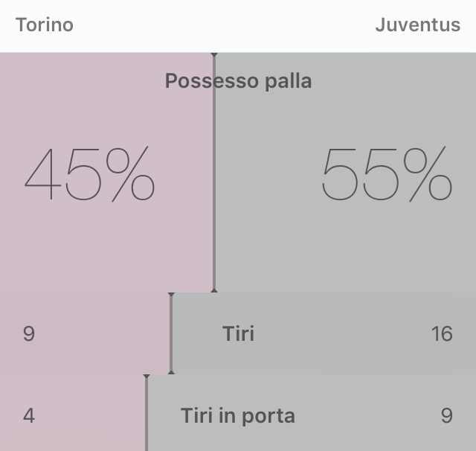Click Torino's 45% possession value
Viewport: 476px width, 451px height.
[89, 174]
